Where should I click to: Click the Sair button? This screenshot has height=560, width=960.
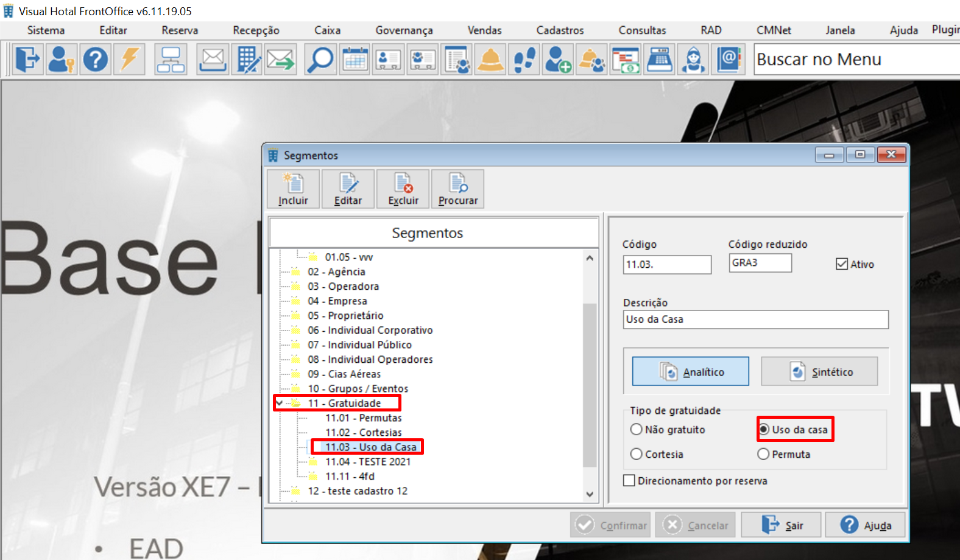(x=781, y=525)
